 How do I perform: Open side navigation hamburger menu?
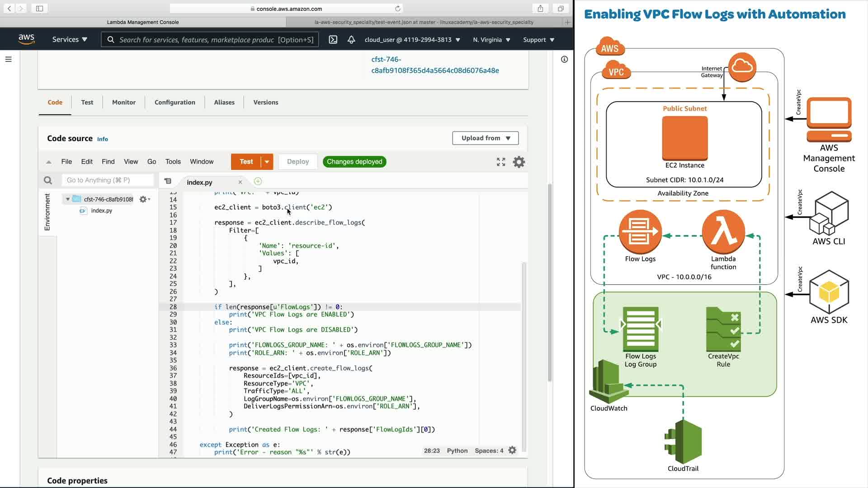coord(8,59)
